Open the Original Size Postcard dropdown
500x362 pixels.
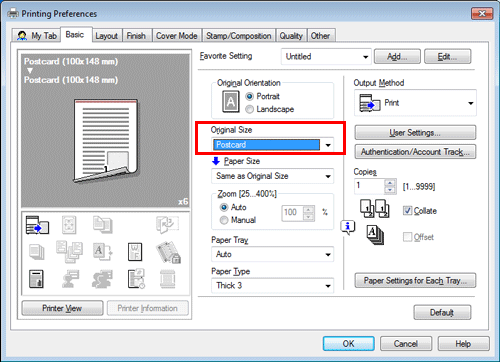(x=273, y=145)
